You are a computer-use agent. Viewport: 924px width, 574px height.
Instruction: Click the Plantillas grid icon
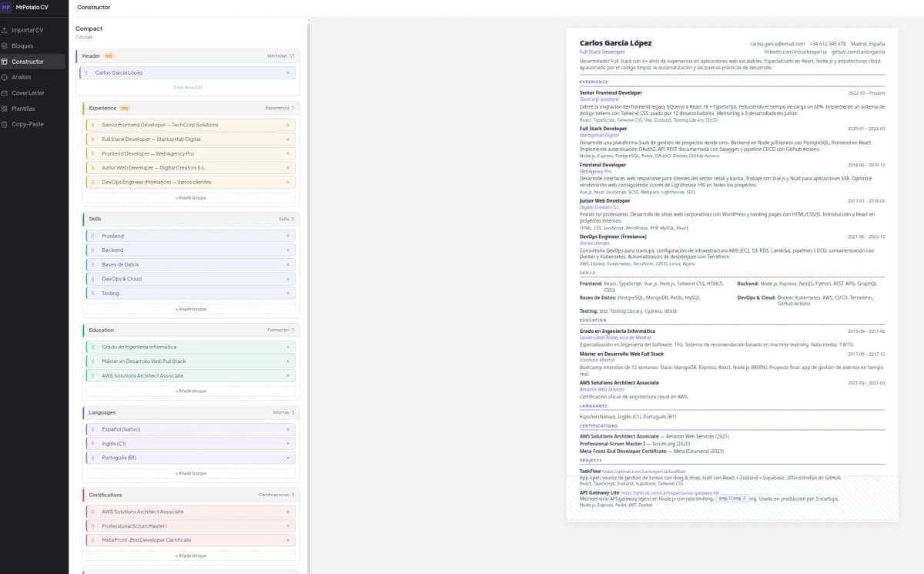point(5,109)
